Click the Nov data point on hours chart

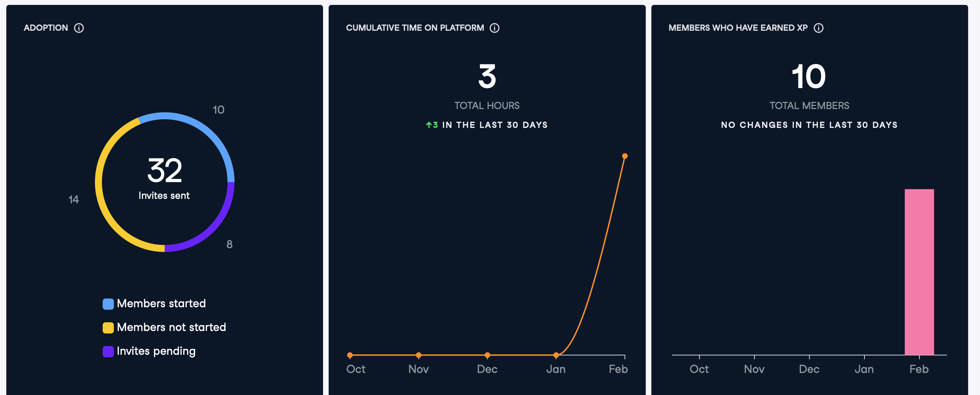(418, 355)
